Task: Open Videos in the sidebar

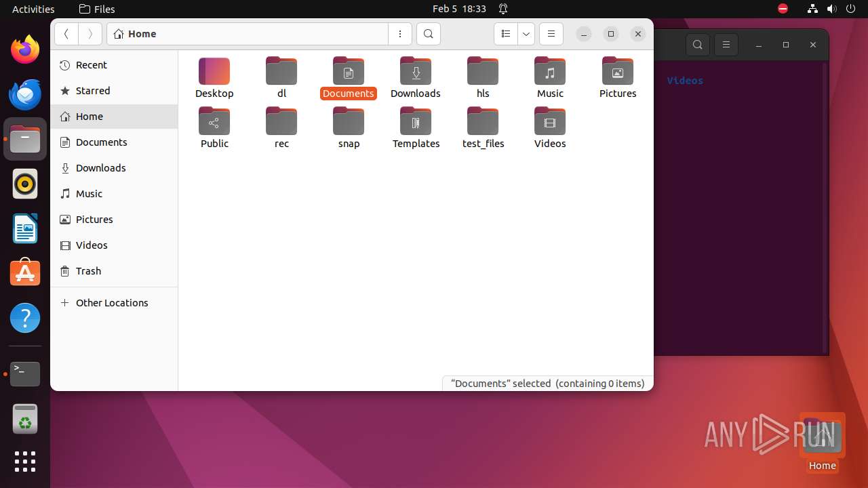Action: point(114,245)
